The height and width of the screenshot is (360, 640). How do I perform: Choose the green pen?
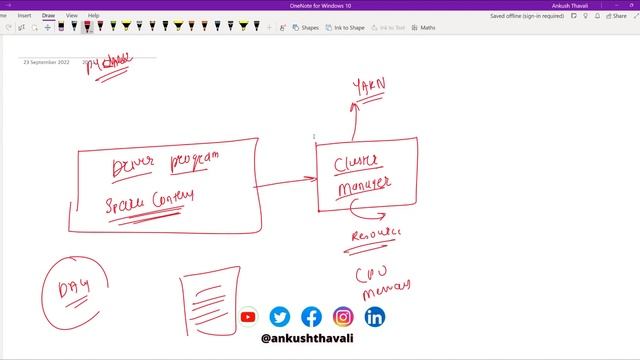(113, 27)
